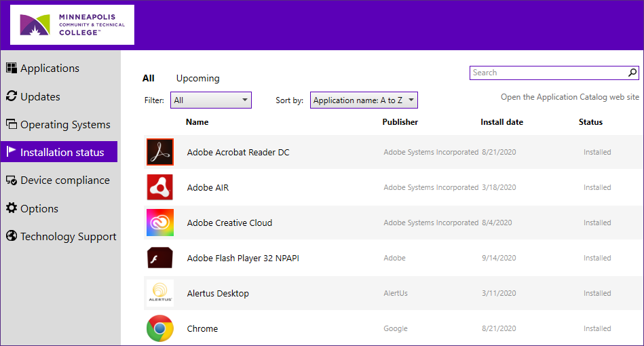Click the Adobe Flash Player icon

pos(160,258)
